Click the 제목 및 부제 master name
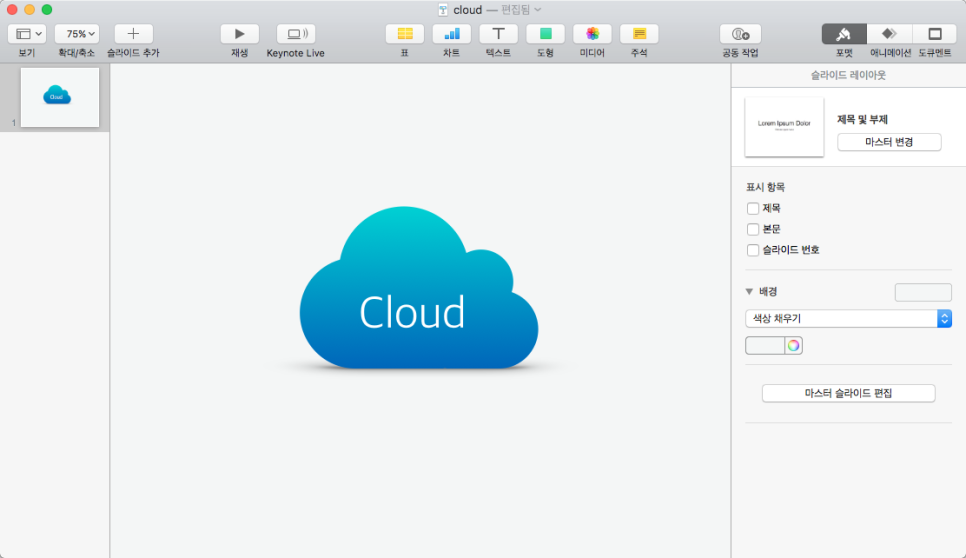966x558 pixels. pos(862,119)
